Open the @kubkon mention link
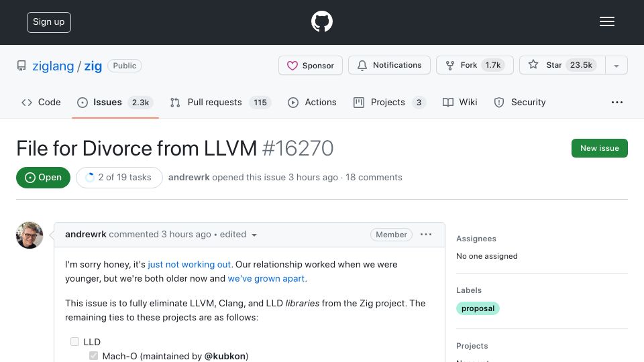Screen dimensions: 644x362 point(225,356)
